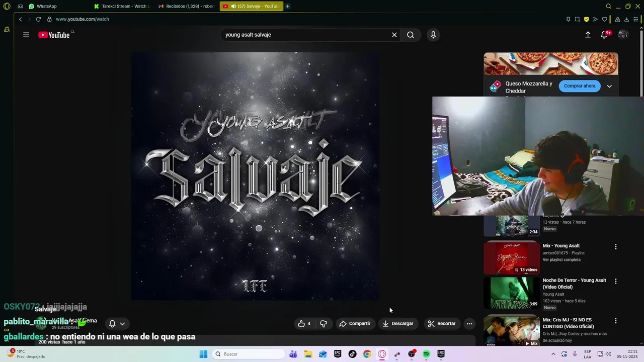
Task: Open File Explorer from the taskbar
Action: tap(308, 354)
